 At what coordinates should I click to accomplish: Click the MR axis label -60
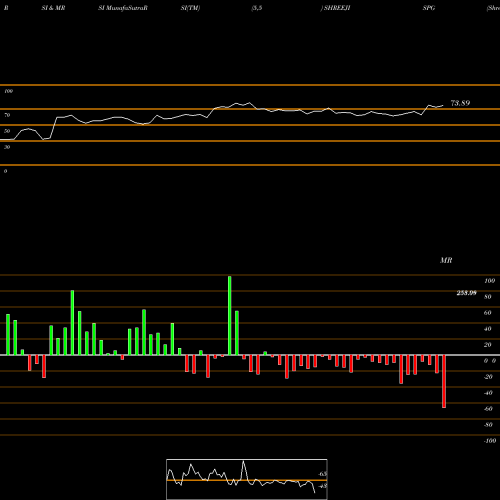pyautogui.click(x=488, y=409)
